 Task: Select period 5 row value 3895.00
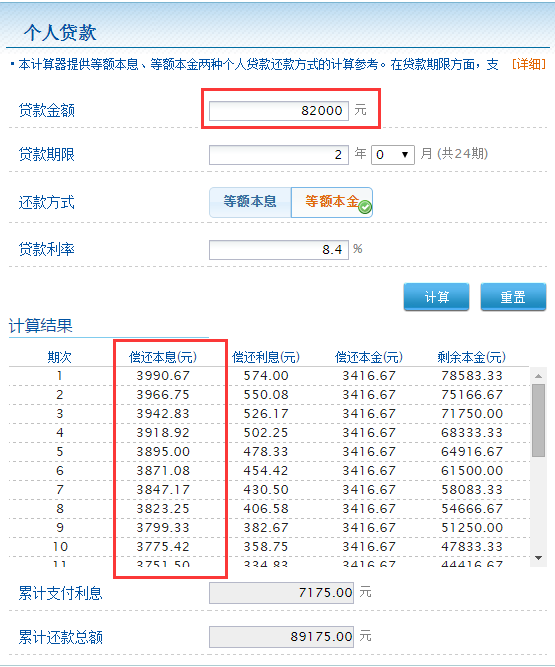pyautogui.click(x=163, y=451)
